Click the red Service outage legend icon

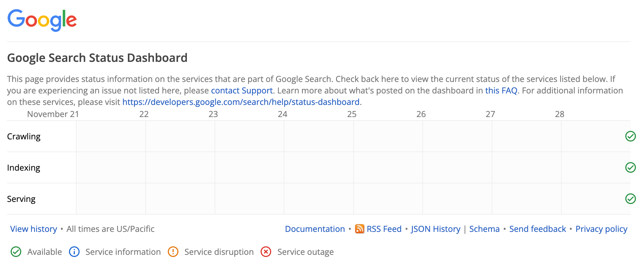pyautogui.click(x=266, y=252)
